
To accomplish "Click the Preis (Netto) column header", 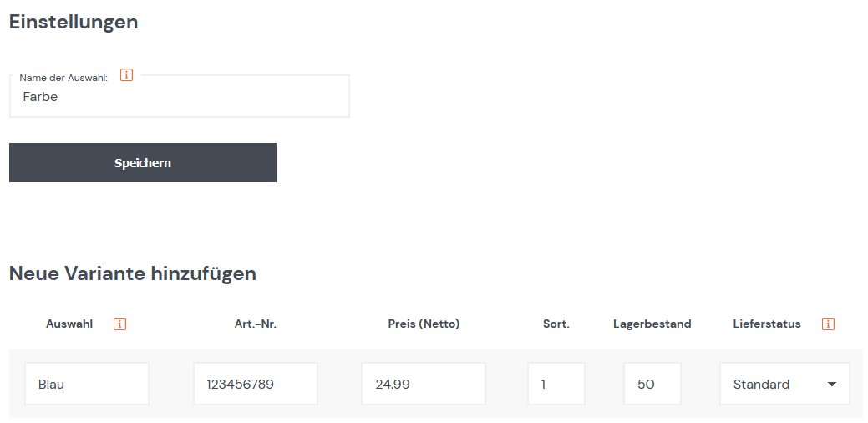I will 424,324.
